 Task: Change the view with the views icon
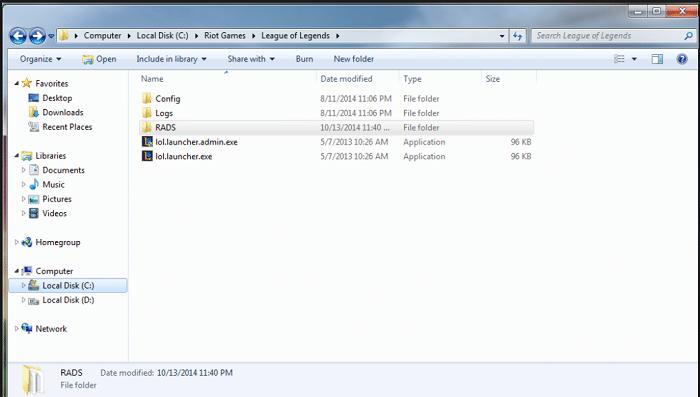click(x=620, y=59)
